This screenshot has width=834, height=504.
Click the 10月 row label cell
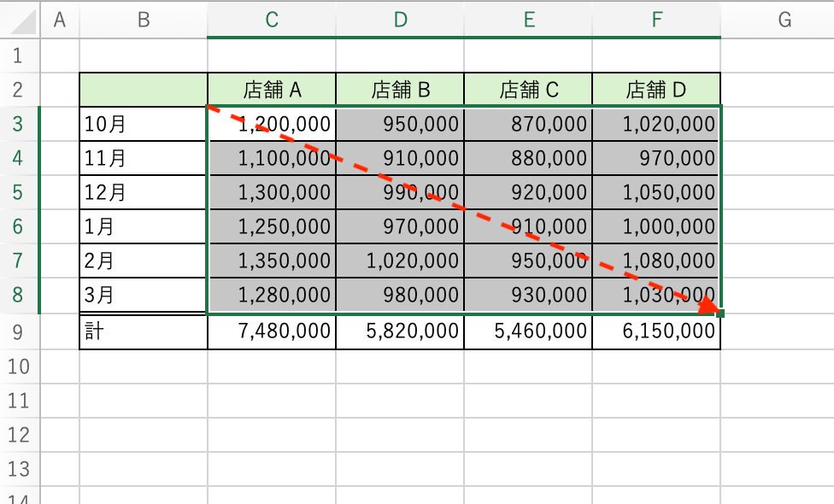[x=144, y=124]
